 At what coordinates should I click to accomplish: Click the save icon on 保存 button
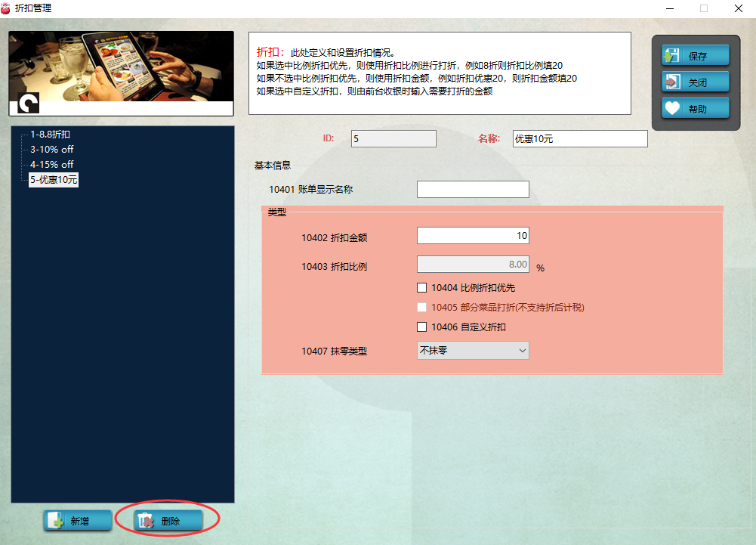pos(671,56)
